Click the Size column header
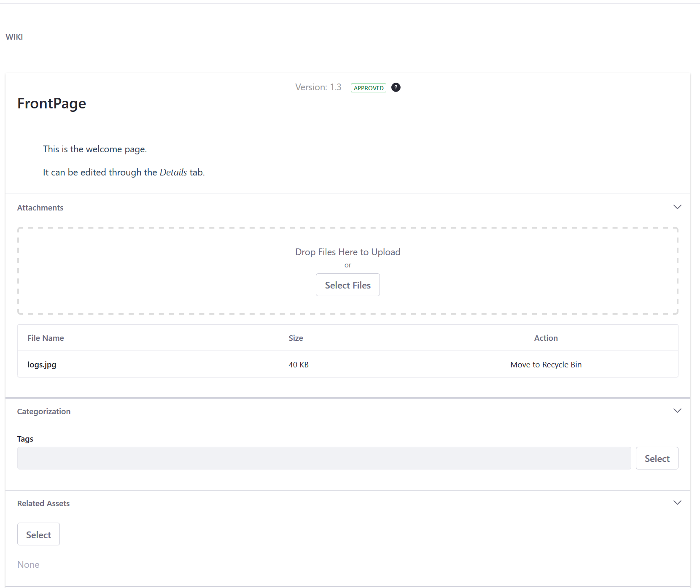Viewport: 700px width, 588px height. [x=296, y=338]
